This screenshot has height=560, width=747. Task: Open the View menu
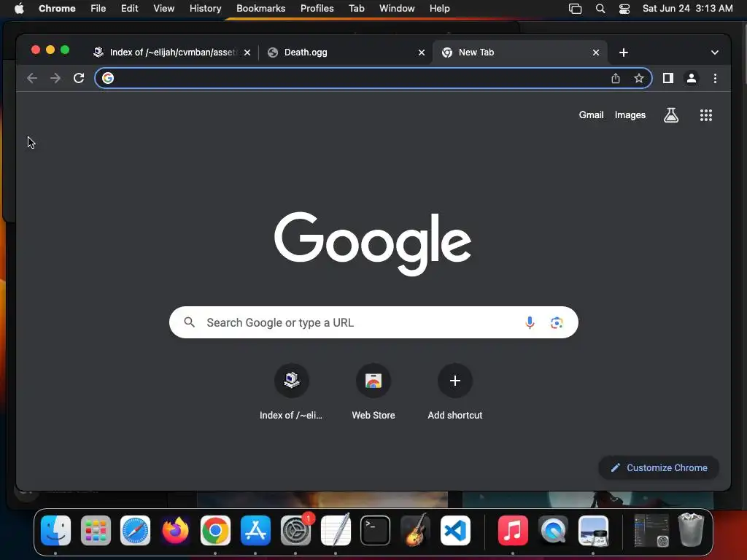click(163, 9)
